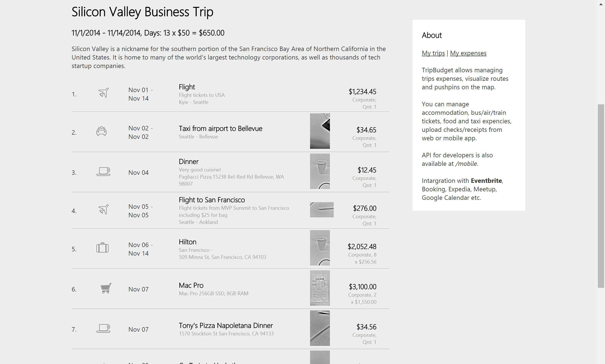View Tony's Pizza Napoletana receipt thumbnail

click(x=320, y=328)
